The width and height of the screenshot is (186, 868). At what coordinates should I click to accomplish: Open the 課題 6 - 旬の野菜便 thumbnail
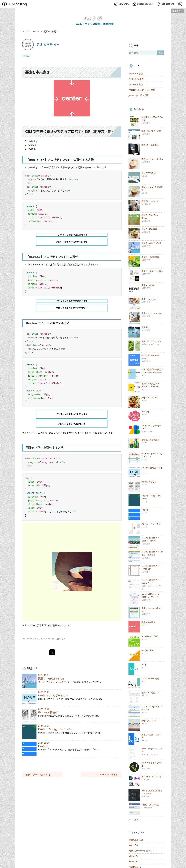pyautogui.click(x=134, y=261)
